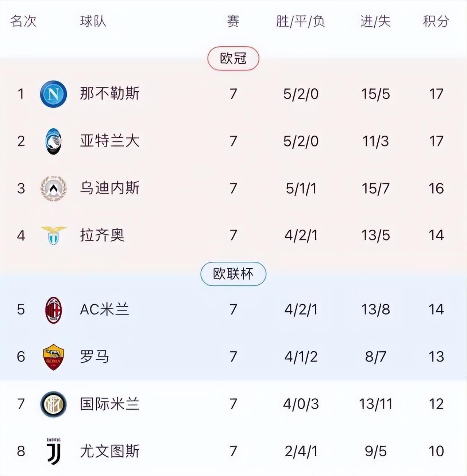Click the 胜/平/负 column header
Viewport: 467px width, 476px height.
tap(300, 21)
